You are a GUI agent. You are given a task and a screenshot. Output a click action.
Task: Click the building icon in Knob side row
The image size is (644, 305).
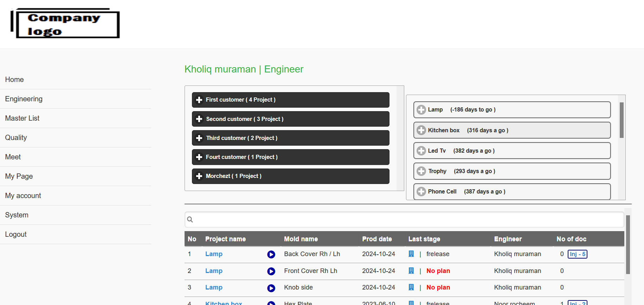tap(411, 287)
